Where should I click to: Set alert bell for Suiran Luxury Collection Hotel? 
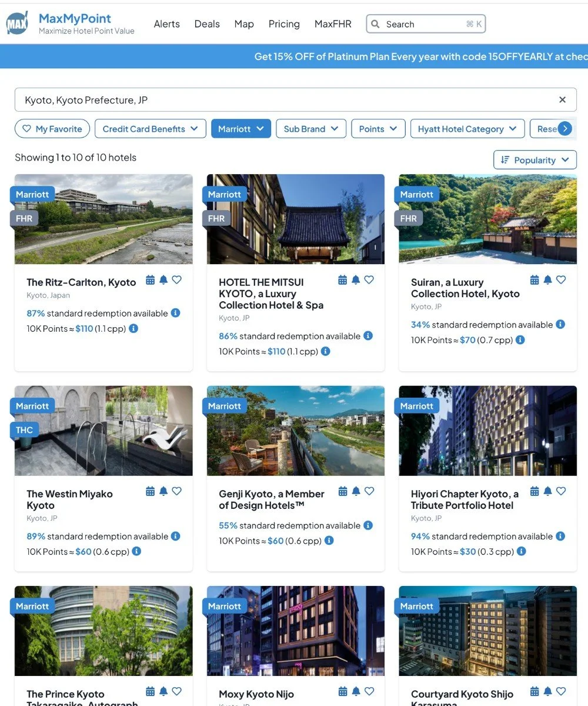(547, 280)
